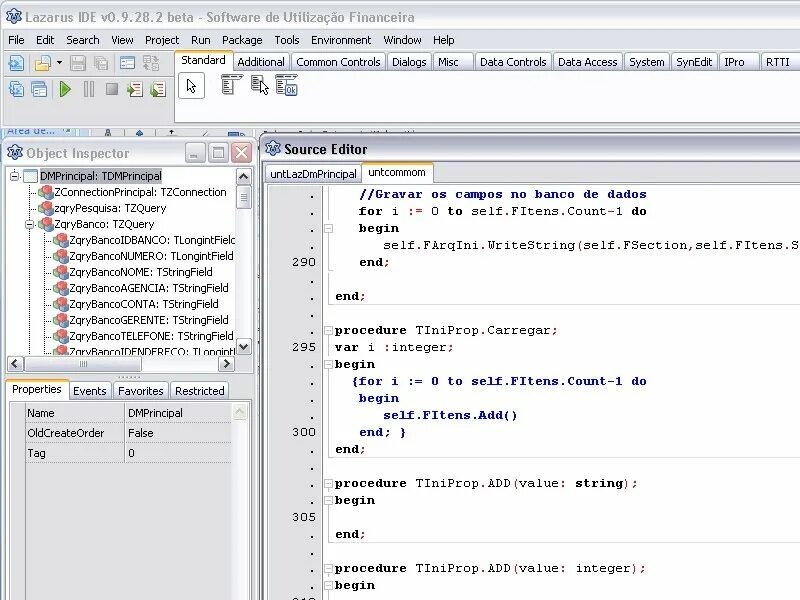This screenshot has width=800, height=600.
Task: Open the recent files dropdown arrow beside Open
Action: [59, 63]
